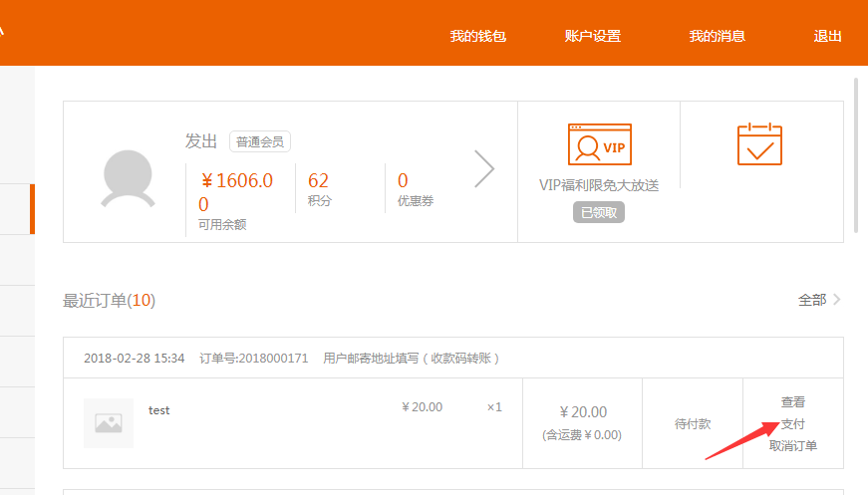Click the calendar check-in icon
The height and width of the screenshot is (495, 868).
click(759, 144)
